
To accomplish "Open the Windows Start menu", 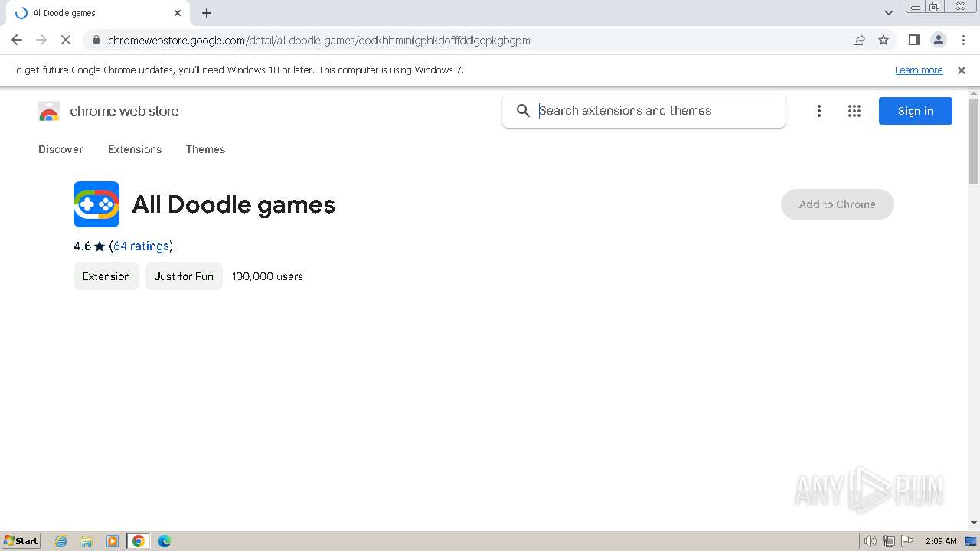I will [21, 540].
